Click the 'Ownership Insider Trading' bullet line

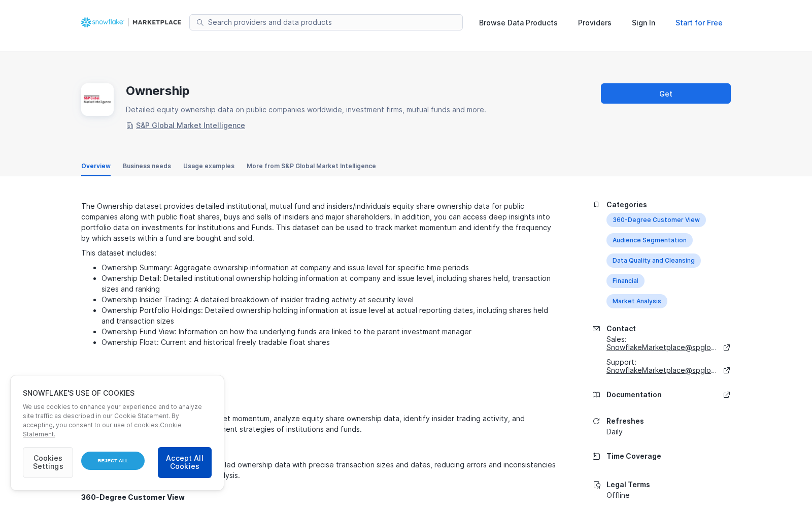(x=257, y=300)
